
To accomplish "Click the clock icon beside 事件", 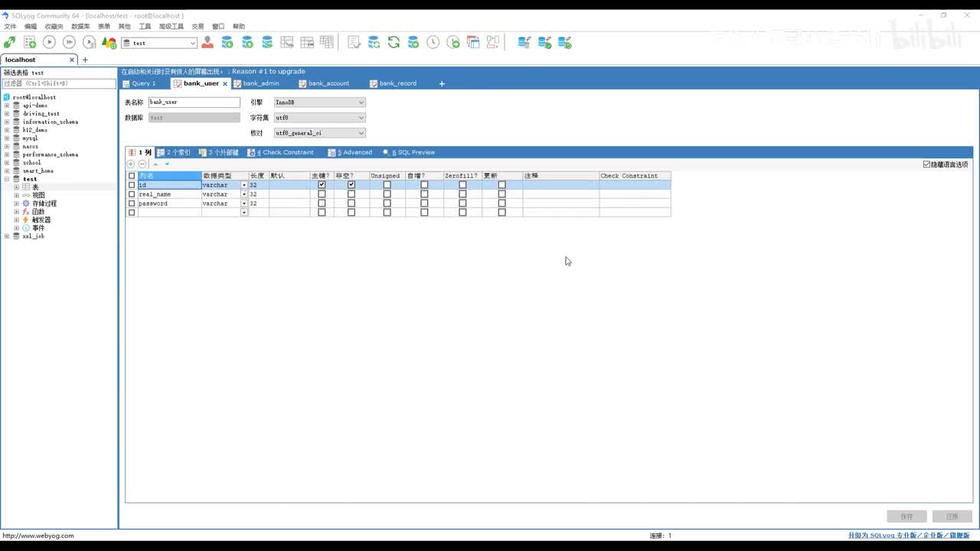I will click(x=26, y=228).
